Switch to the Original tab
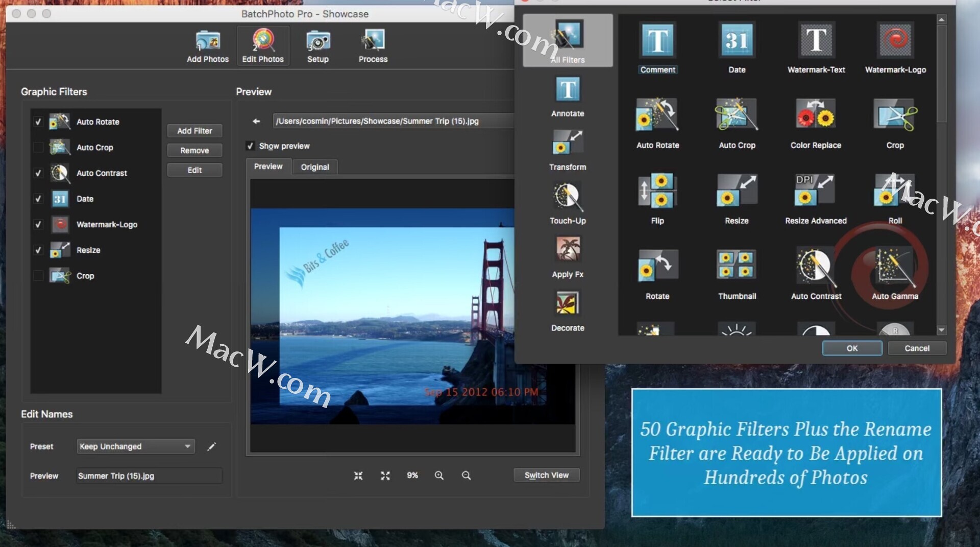Image resolution: width=980 pixels, height=547 pixels. click(314, 167)
